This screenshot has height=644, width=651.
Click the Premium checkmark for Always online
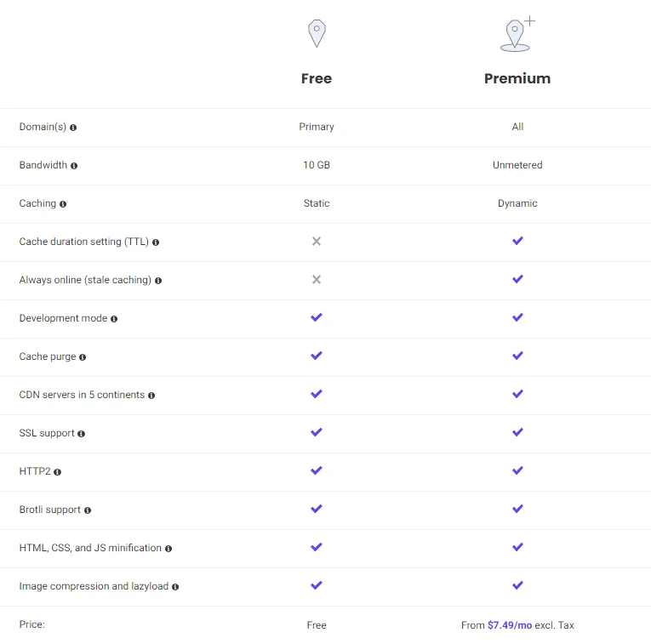pyautogui.click(x=517, y=279)
